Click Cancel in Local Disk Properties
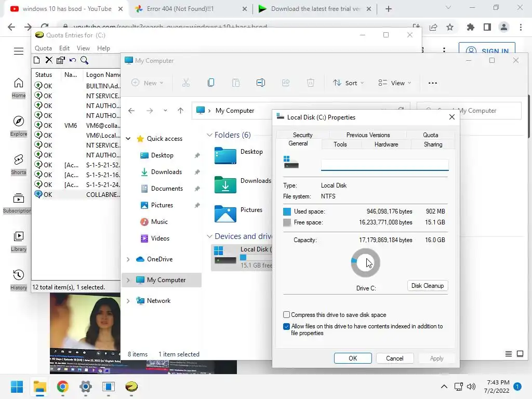Viewport: 532px width, 399px height. point(395,358)
